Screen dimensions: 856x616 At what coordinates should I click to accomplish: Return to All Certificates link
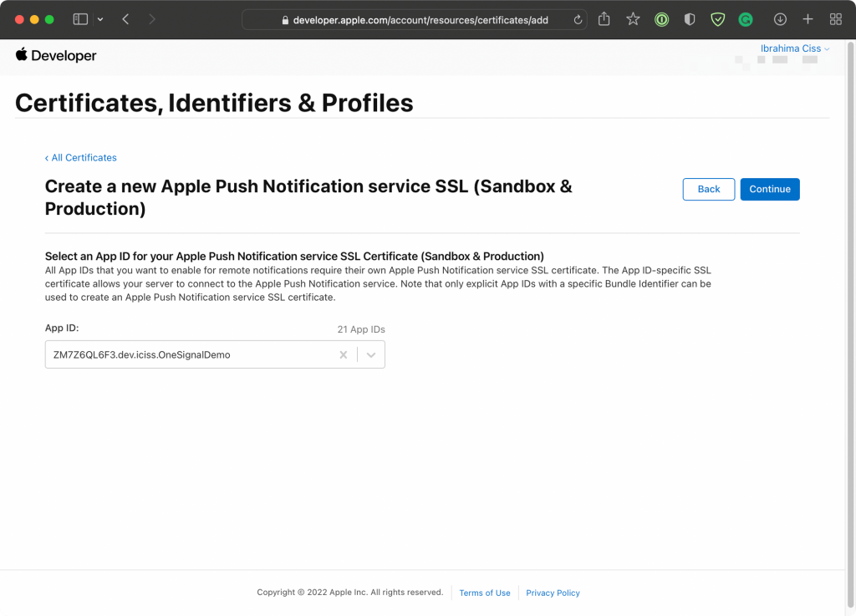point(81,158)
